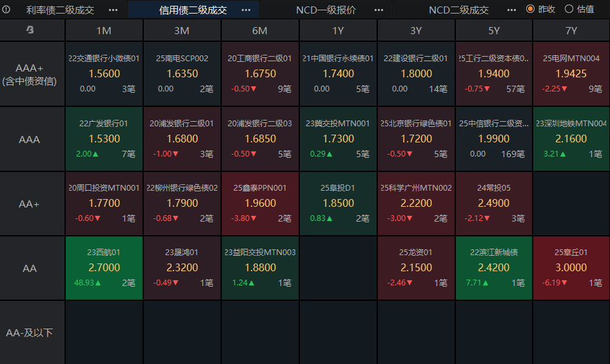This screenshot has width=610, height=364.
Task: Open the 20工商银行二级01 cell
Action: [260, 74]
